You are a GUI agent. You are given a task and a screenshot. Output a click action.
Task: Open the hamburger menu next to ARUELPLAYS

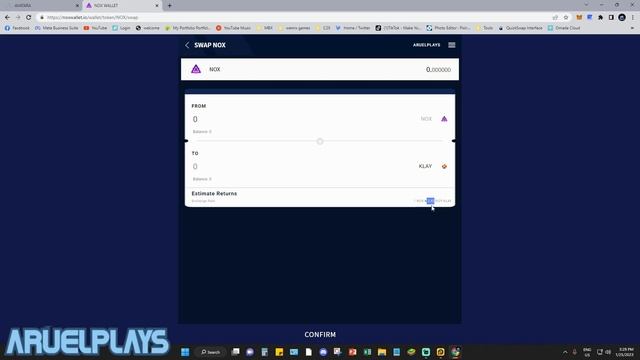pos(451,45)
